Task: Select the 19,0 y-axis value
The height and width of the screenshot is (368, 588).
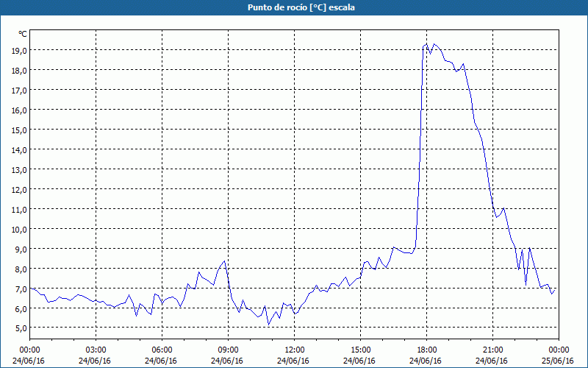Action: [x=19, y=50]
